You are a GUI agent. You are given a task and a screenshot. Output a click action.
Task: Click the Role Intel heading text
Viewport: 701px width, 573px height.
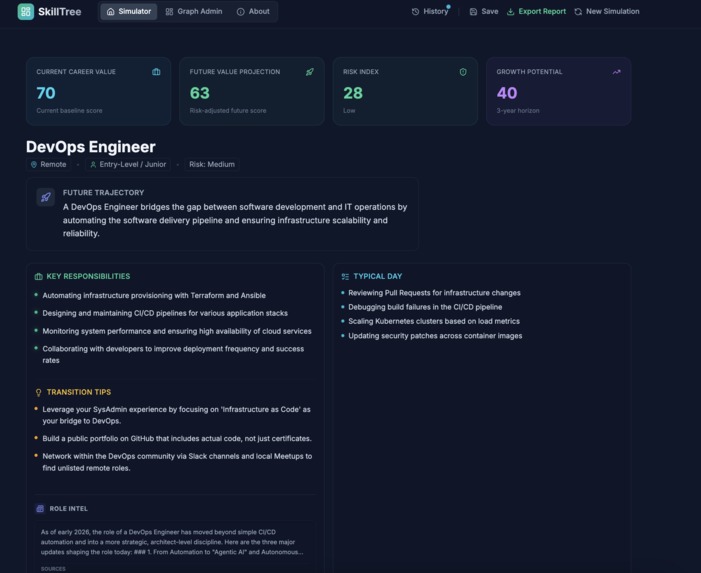[x=68, y=509]
